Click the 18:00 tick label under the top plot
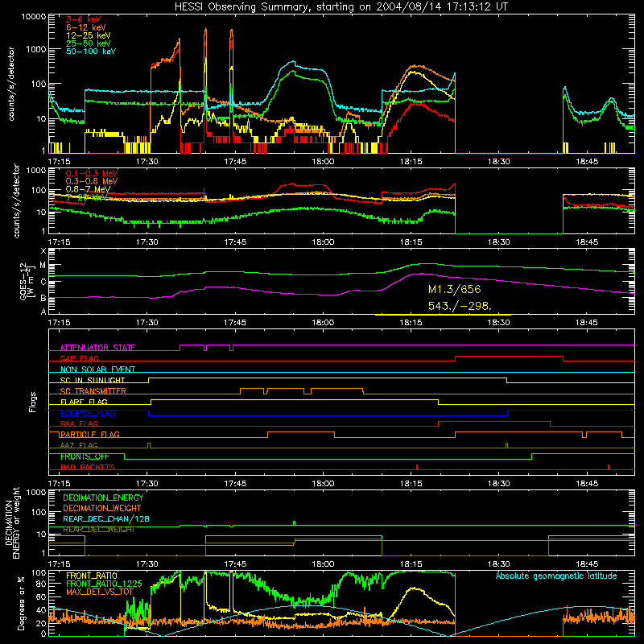This screenshot has height=644, width=644. point(323,162)
